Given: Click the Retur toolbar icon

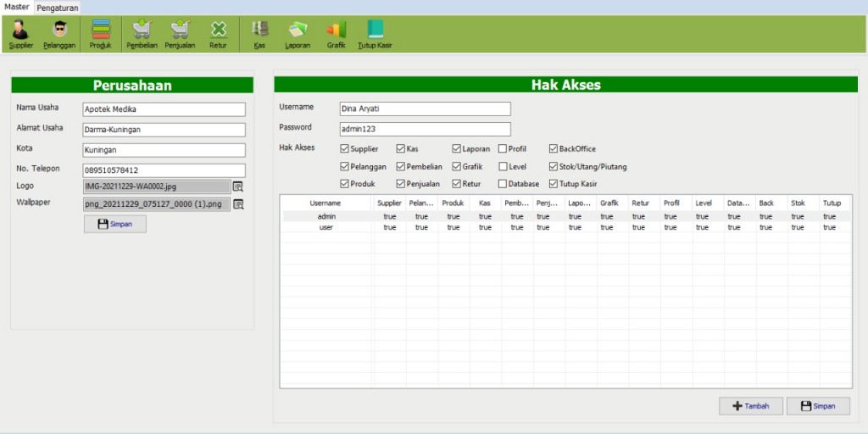Looking at the screenshot, I should 218,33.
